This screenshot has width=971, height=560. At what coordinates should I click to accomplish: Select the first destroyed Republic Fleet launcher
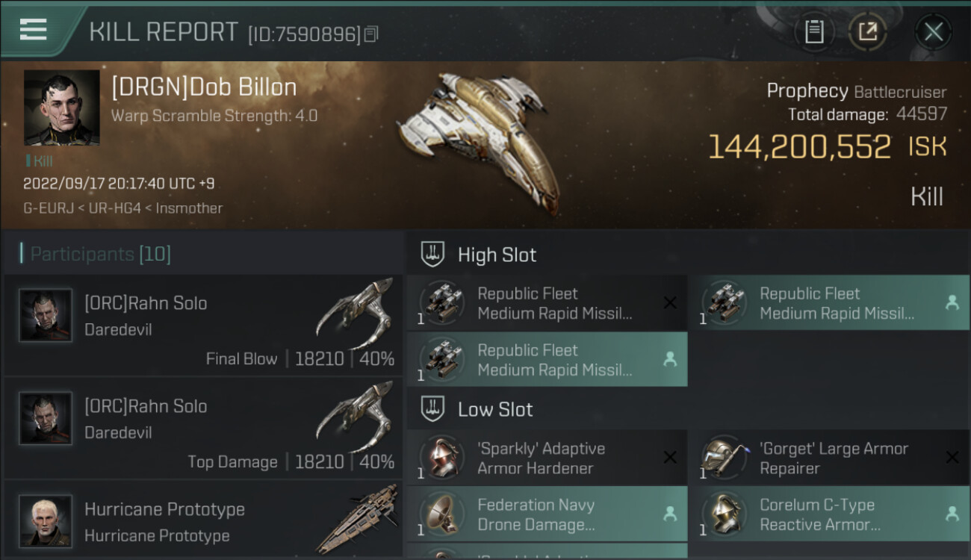coord(547,303)
